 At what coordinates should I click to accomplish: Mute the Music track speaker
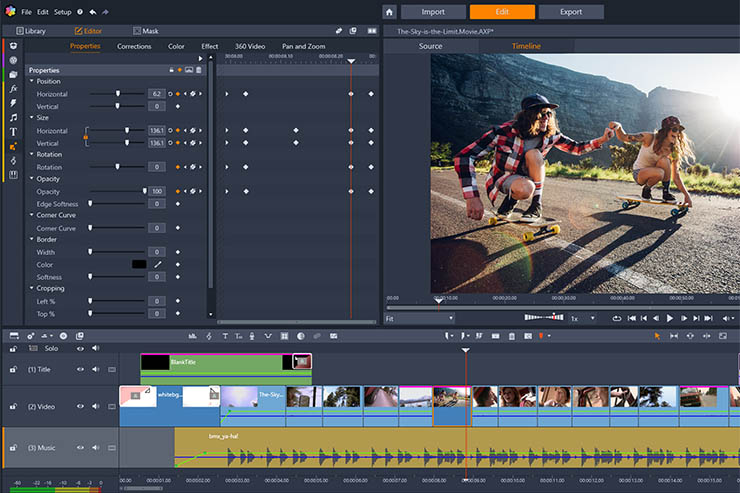[96, 448]
